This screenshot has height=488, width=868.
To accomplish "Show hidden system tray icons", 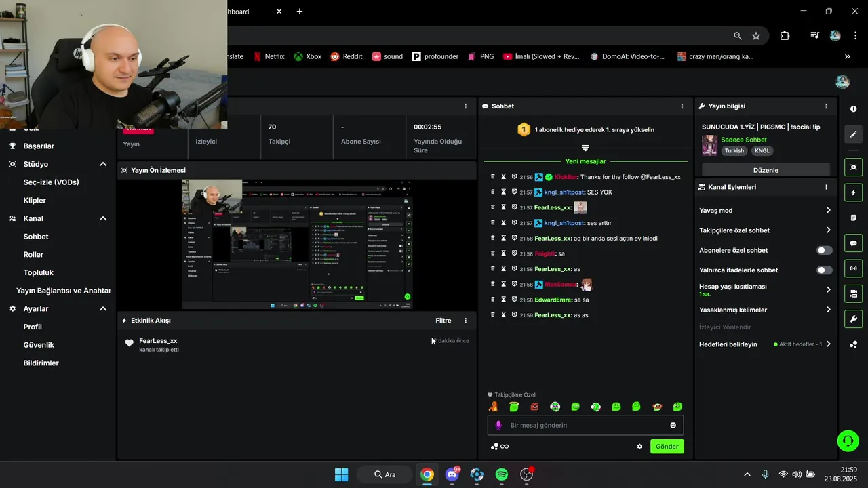I will pos(747,474).
